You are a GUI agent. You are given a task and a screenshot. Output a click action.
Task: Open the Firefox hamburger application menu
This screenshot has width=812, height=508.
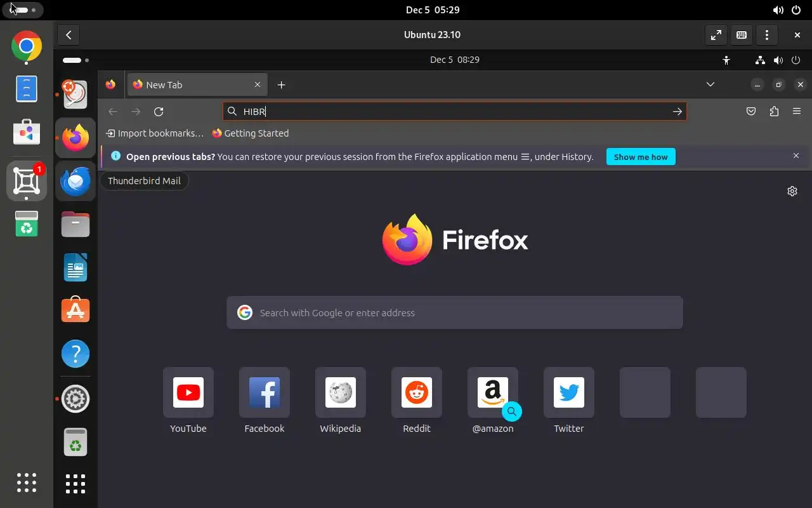tap(797, 112)
